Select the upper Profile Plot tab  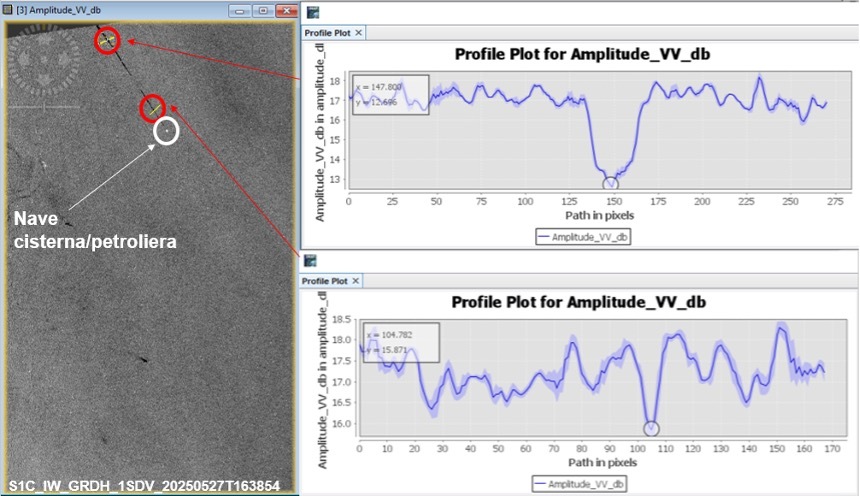pyautogui.click(x=327, y=33)
